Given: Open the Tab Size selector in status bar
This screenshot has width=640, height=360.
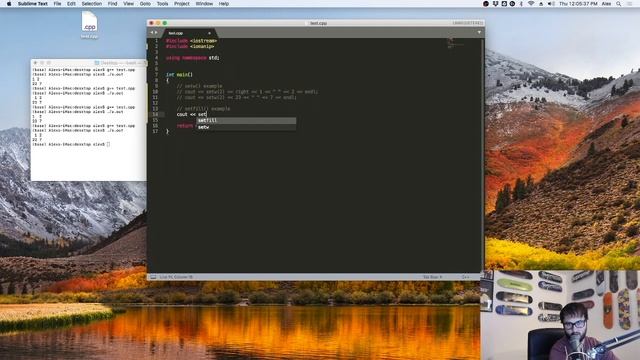Looking at the screenshot, I should point(433,277).
